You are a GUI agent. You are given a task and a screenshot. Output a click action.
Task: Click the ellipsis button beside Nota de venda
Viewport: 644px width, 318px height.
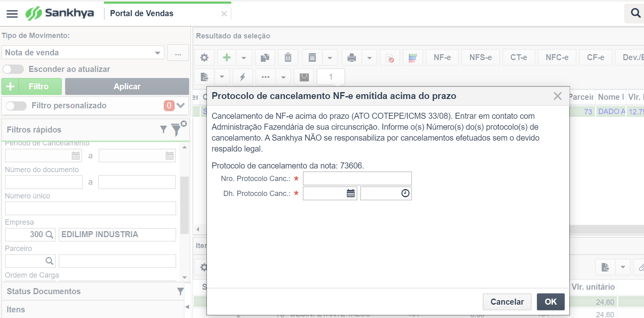(x=178, y=53)
